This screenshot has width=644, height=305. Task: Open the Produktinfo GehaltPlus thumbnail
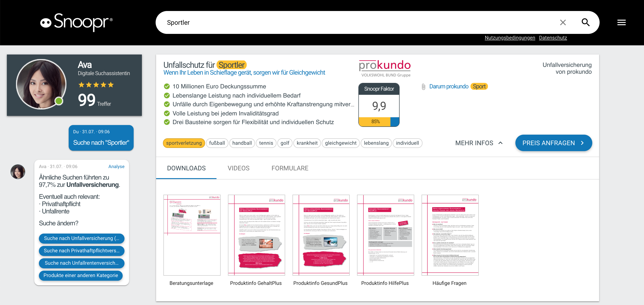tap(256, 235)
